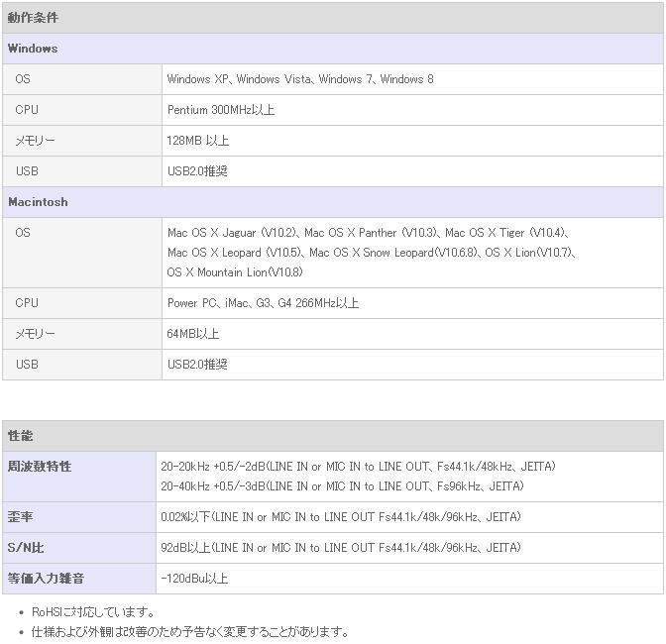Select the Pentium 300MHz CPU cell
The height and width of the screenshot is (644, 666).
412,110
